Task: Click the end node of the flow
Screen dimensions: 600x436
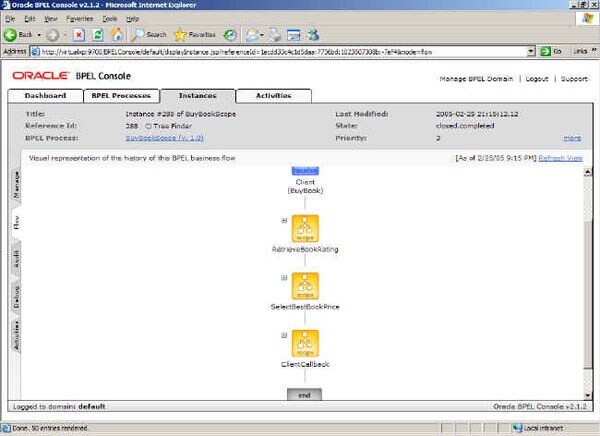Action: [x=304, y=395]
